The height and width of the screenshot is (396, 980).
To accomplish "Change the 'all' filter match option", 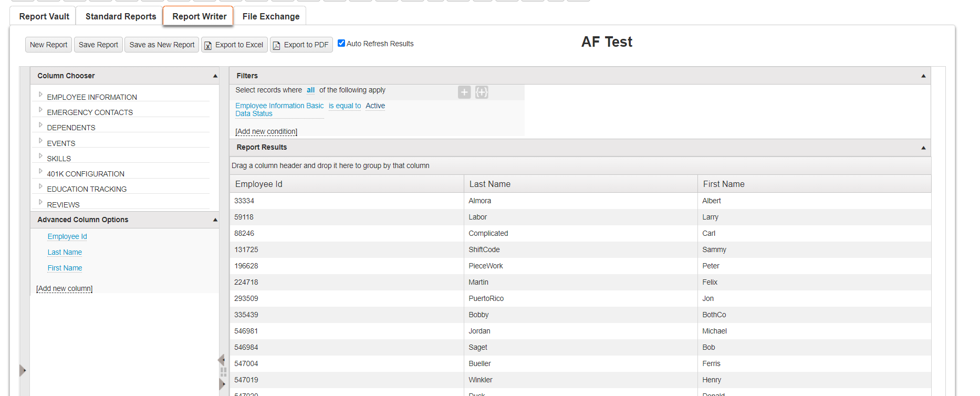I will coord(310,90).
